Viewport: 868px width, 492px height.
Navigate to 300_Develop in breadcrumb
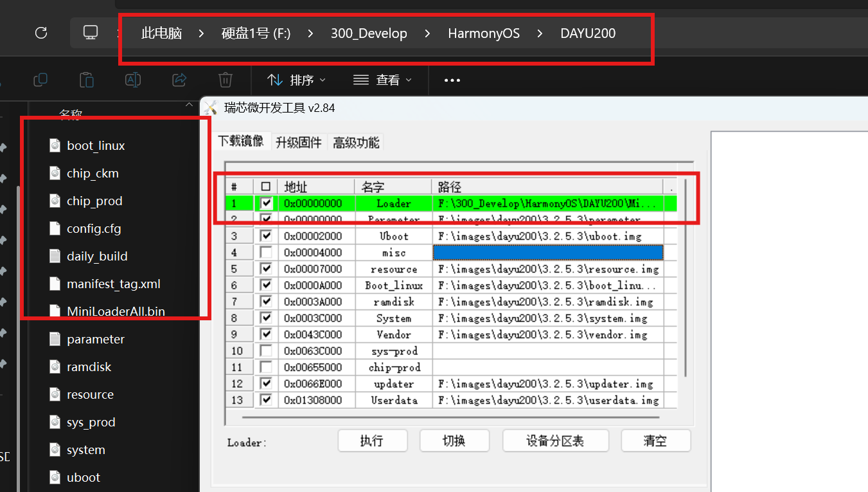click(369, 33)
